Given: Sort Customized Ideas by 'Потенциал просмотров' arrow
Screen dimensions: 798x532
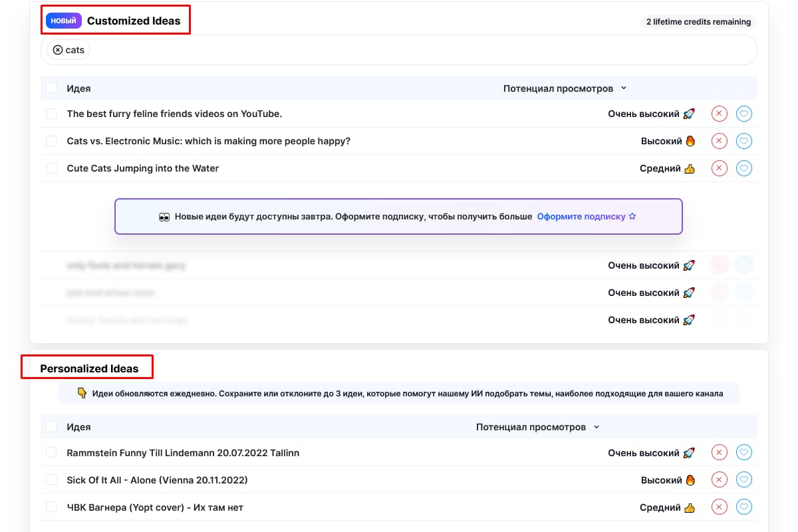Looking at the screenshot, I should tap(624, 88).
